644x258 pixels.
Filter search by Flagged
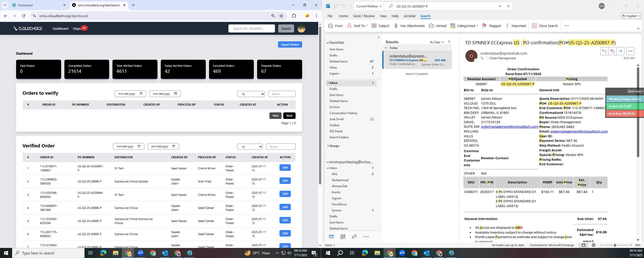click(x=492, y=26)
